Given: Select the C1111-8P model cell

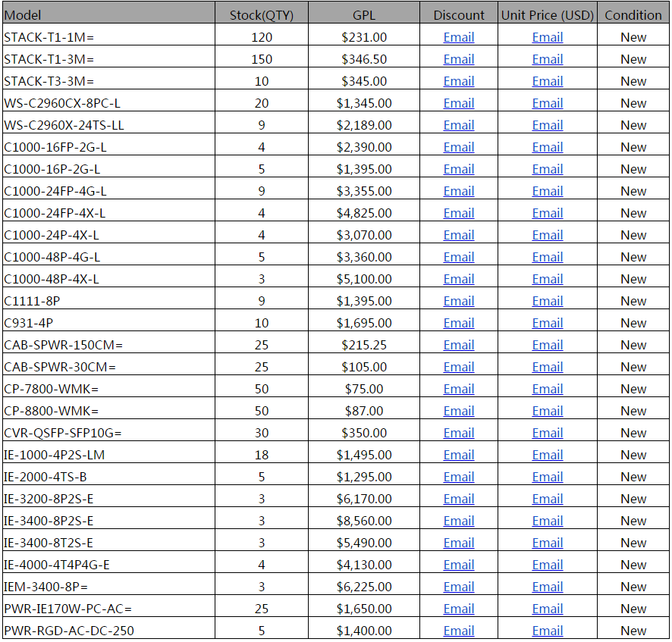Looking at the screenshot, I should [108, 299].
